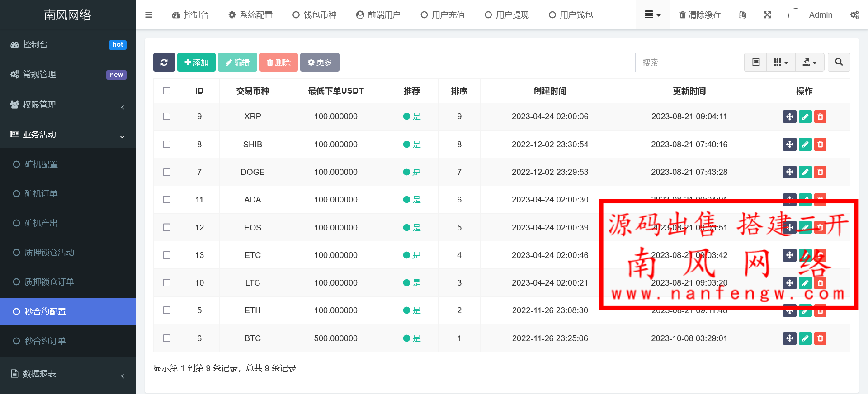The height and width of the screenshot is (394, 868).
Task: Click the hamburger sidebar toggle icon
Action: [x=149, y=15]
